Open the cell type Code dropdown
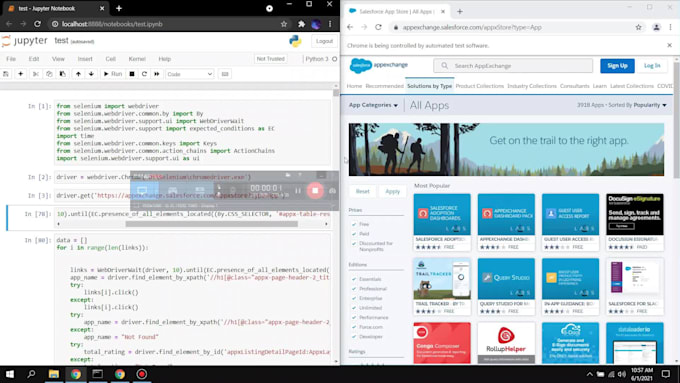 (190, 74)
